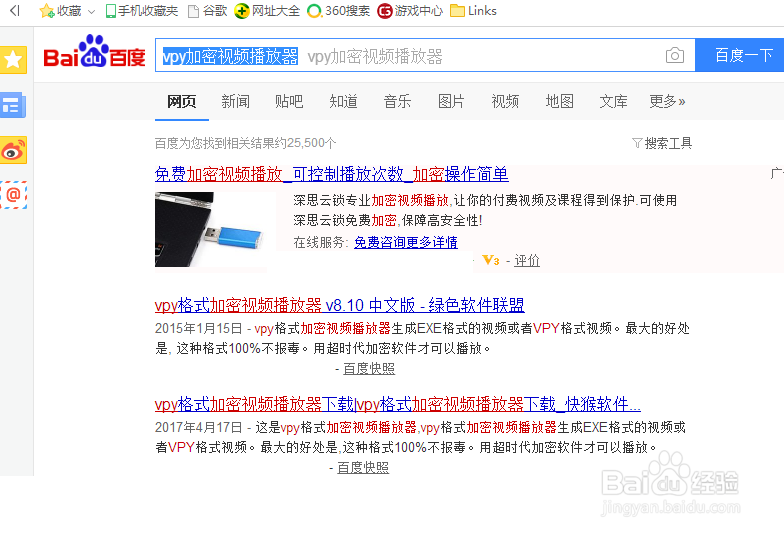Open the blue news list sidebar icon
This screenshot has height=535, width=784.
point(12,105)
